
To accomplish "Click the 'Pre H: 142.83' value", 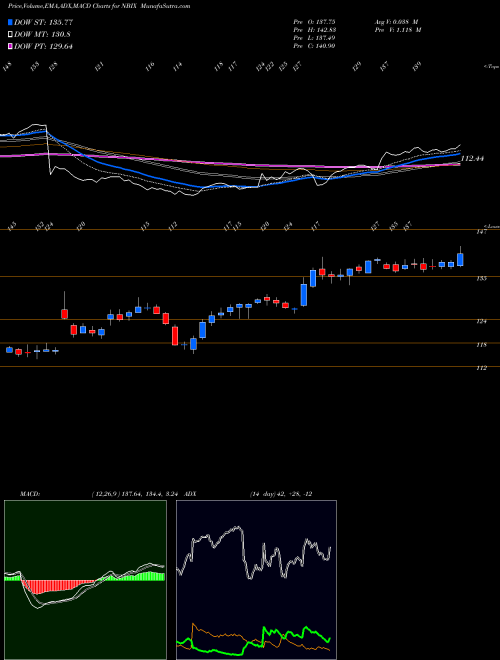I will (314, 30).
